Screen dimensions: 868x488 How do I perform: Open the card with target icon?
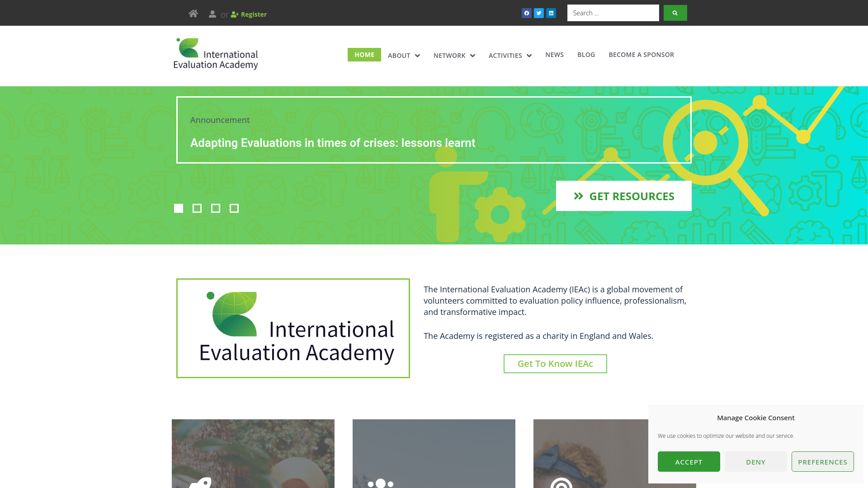[x=590, y=454]
